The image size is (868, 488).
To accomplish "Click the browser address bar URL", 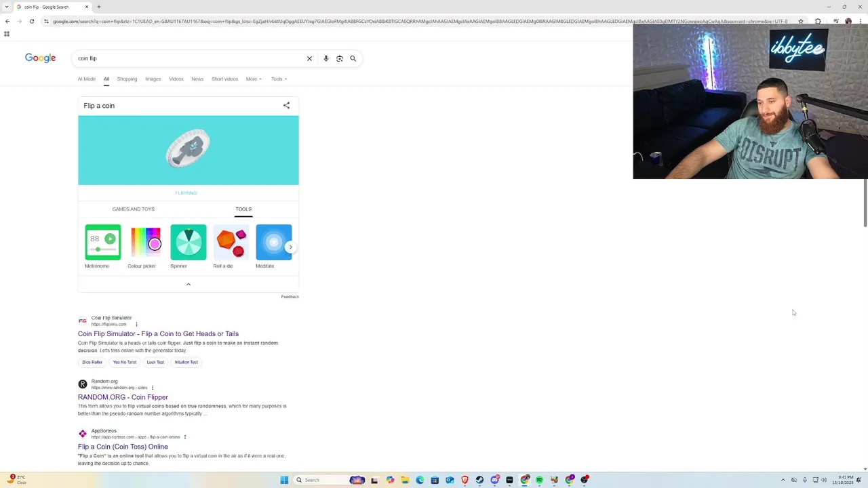I will [420, 21].
